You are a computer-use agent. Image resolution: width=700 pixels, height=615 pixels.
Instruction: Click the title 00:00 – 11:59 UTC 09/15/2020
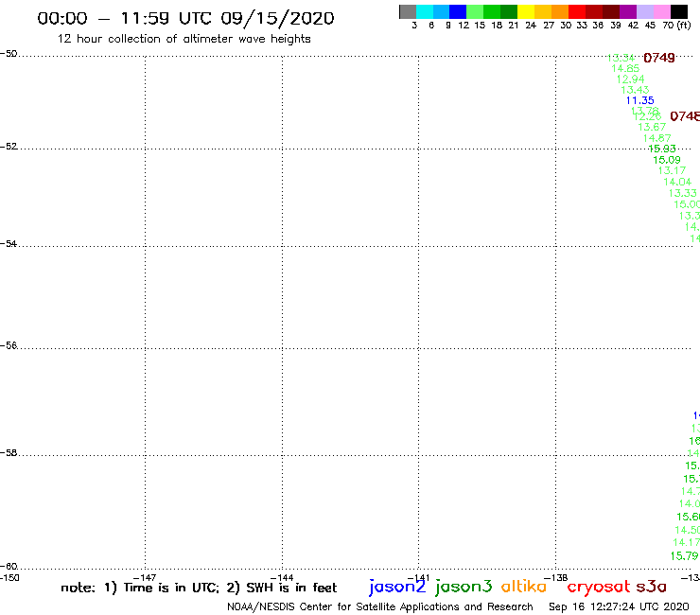click(x=185, y=18)
